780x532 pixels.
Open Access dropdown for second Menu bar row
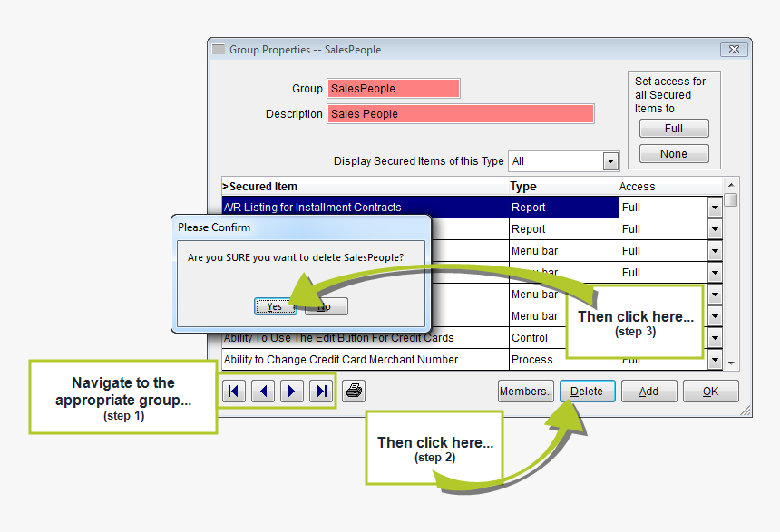tap(715, 273)
